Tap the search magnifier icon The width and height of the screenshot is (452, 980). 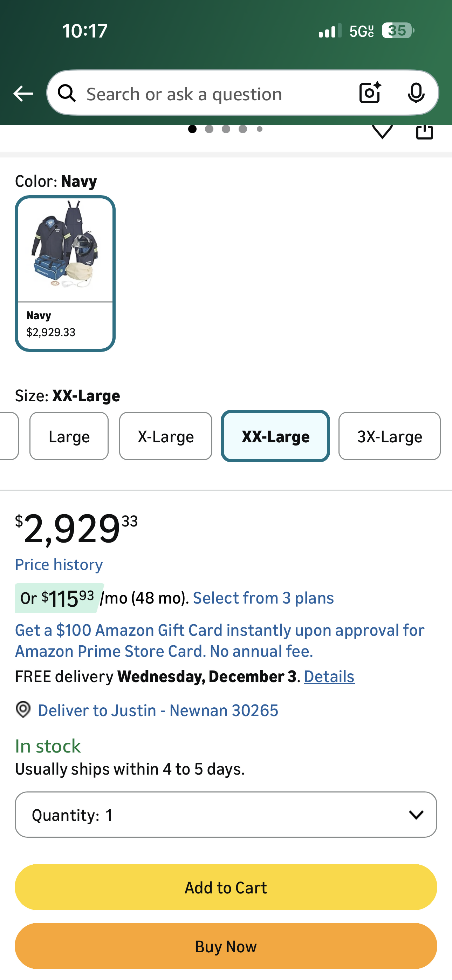tap(67, 94)
